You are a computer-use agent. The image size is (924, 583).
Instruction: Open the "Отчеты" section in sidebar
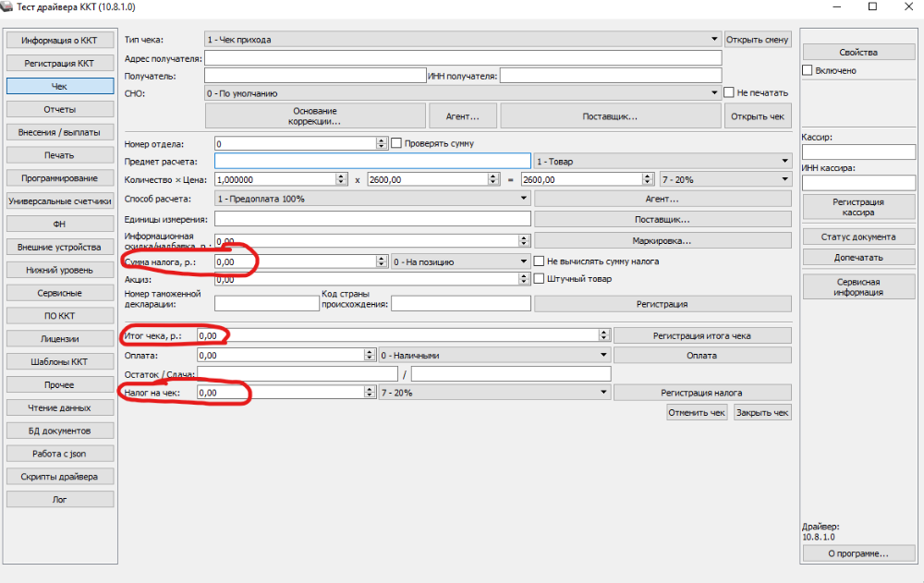pyautogui.click(x=59, y=109)
